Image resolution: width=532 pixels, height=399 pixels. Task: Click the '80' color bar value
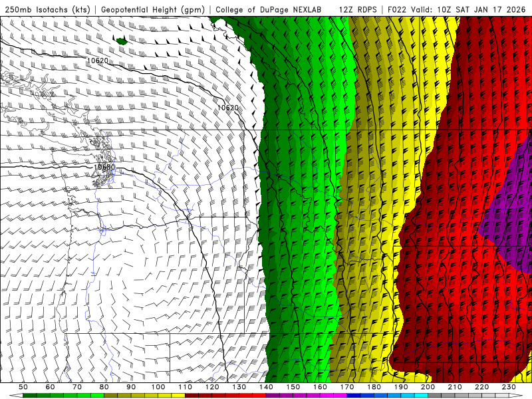[104, 387]
